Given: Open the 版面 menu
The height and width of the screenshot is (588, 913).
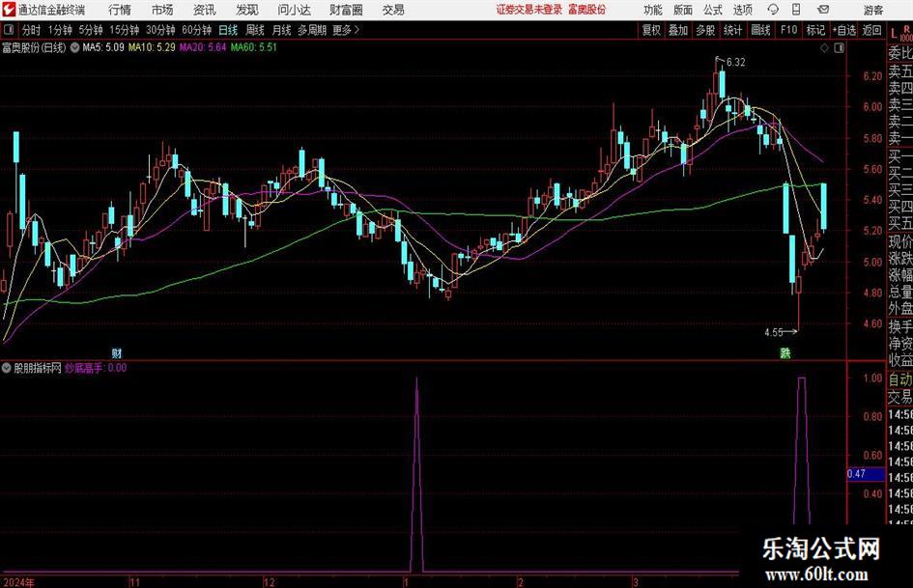Looking at the screenshot, I should click(x=683, y=10).
